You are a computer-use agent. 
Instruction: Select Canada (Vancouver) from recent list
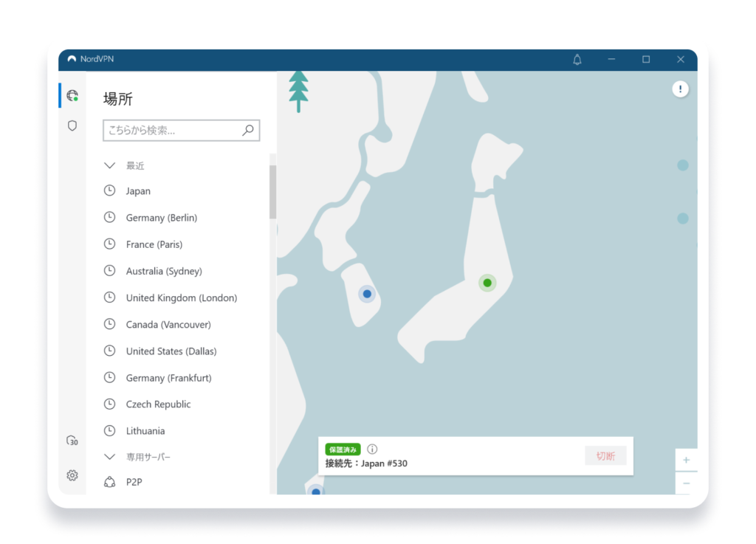168,324
